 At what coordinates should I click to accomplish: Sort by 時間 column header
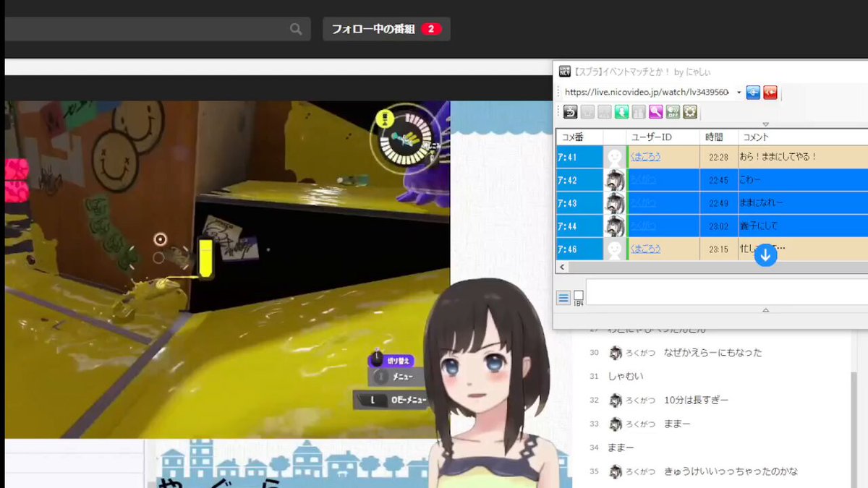coord(719,137)
